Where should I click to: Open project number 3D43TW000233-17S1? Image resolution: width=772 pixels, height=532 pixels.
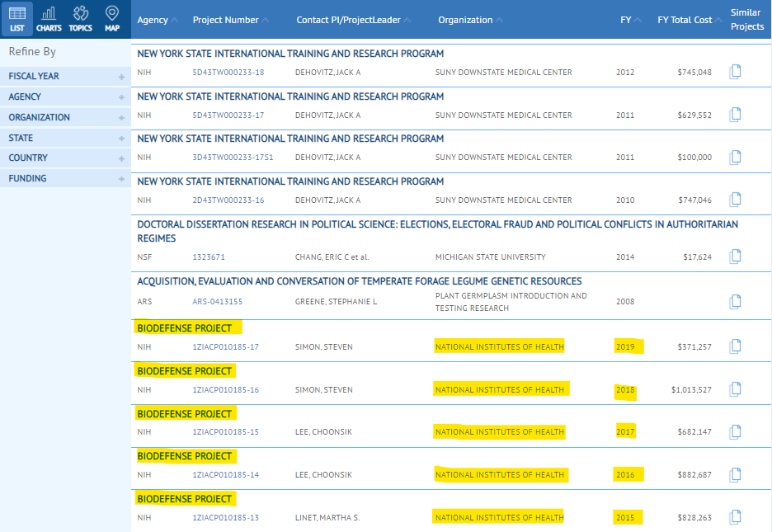pos(233,158)
